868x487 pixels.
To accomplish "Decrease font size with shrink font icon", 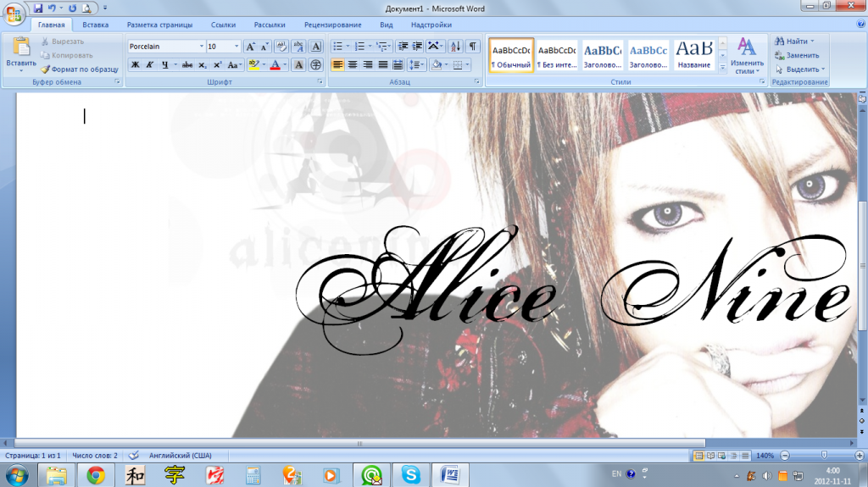I will click(x=264, y=47).
